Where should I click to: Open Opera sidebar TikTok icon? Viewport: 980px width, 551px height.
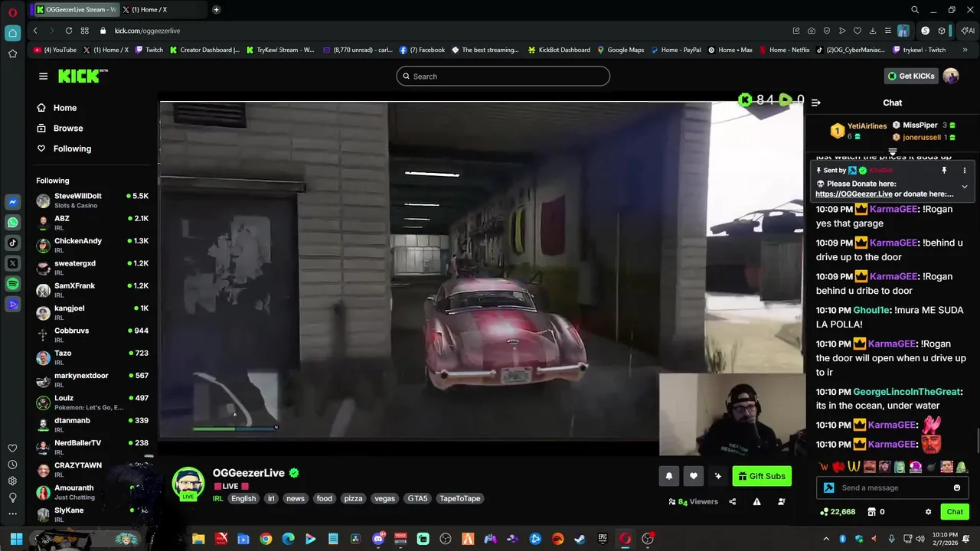(12, 243)
